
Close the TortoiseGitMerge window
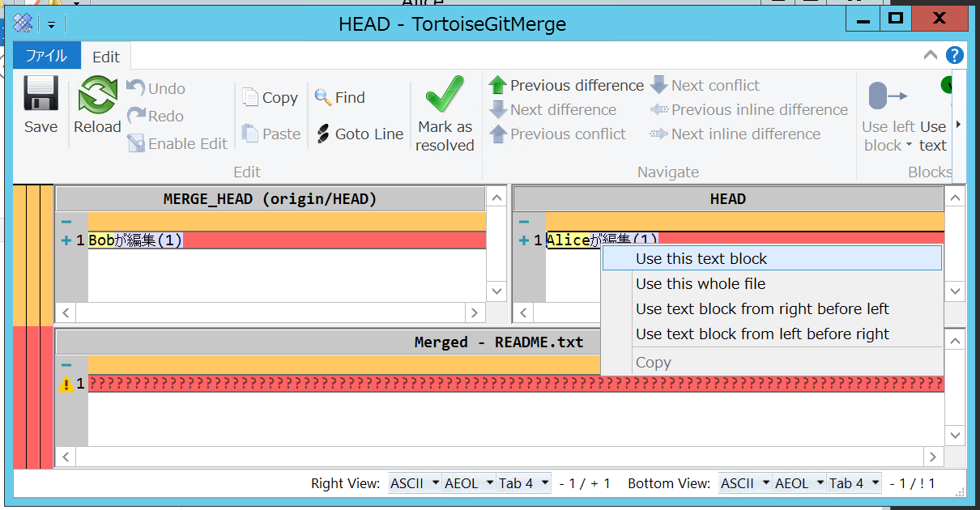pos(940,17)
